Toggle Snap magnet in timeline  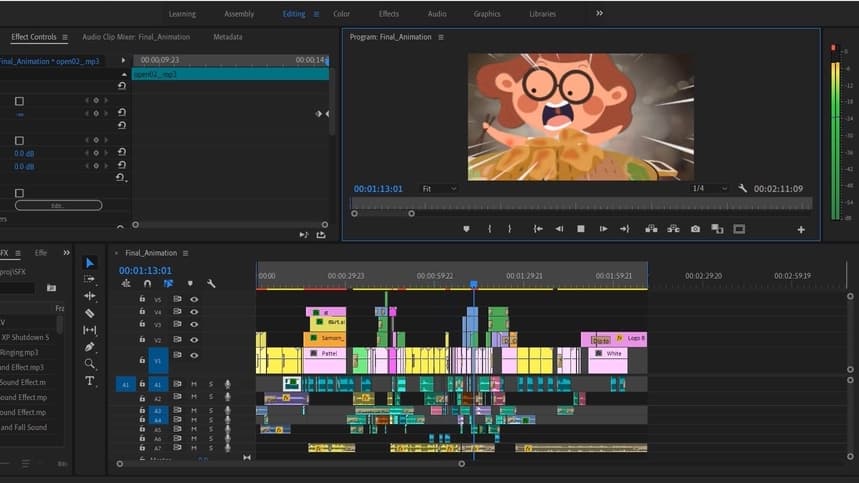pyautogui.click(x=147, y=284)
